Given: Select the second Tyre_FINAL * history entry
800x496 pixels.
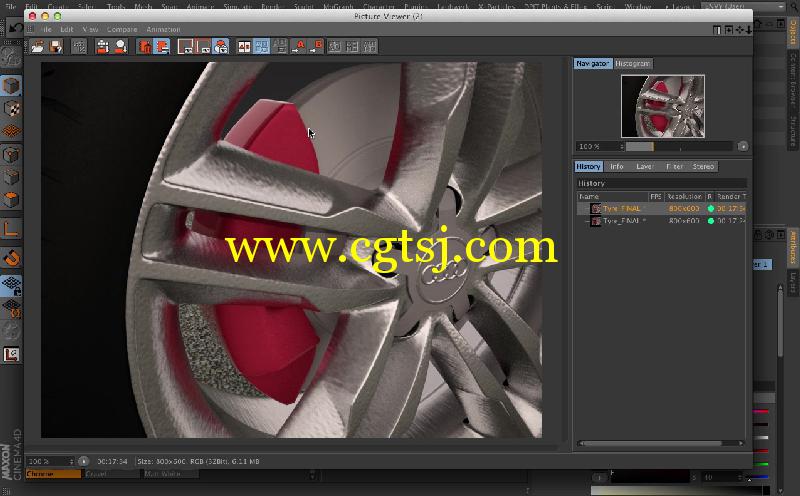Looking at the screenshot, I should pos(662,221).
